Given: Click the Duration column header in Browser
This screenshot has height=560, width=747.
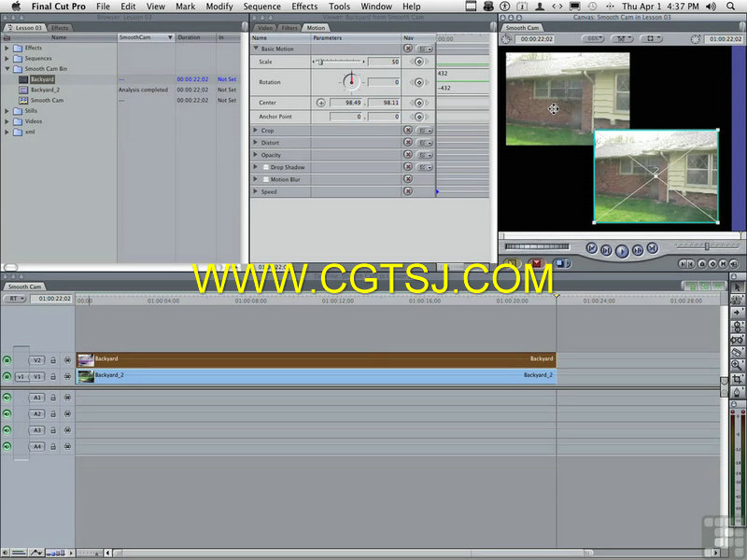Looking at the screenshot, I should pyautogui.click(x=195, y=37).
